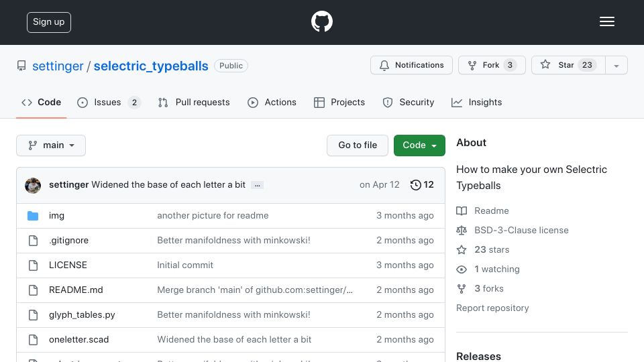This screenshot has height=362, width=644.
Task: Switch to the Issues tab
Action: [x=109, y=102]
